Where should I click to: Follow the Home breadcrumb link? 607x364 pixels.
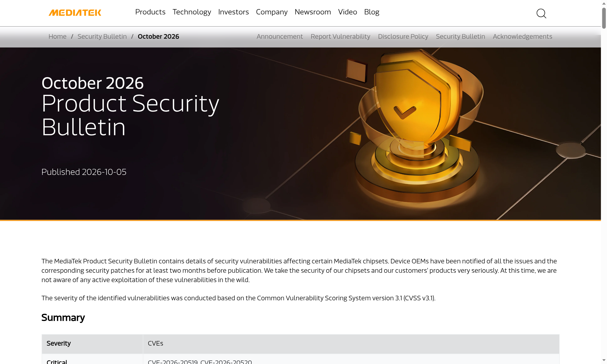57,36
